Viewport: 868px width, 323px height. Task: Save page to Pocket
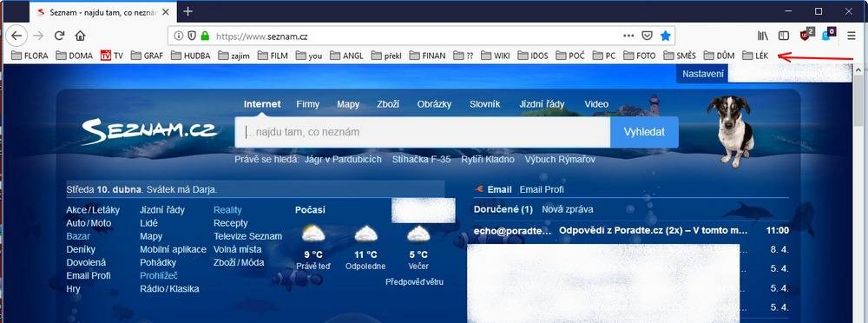(x=647, y=36)
